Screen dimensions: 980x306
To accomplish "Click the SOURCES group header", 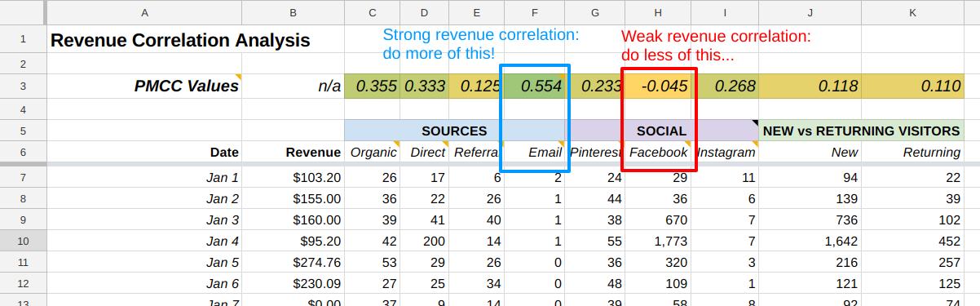I will click(454, 131).
